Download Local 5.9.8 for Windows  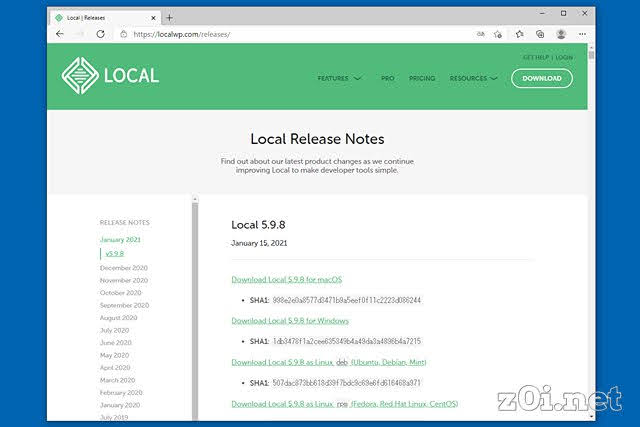tap(290, 321)
